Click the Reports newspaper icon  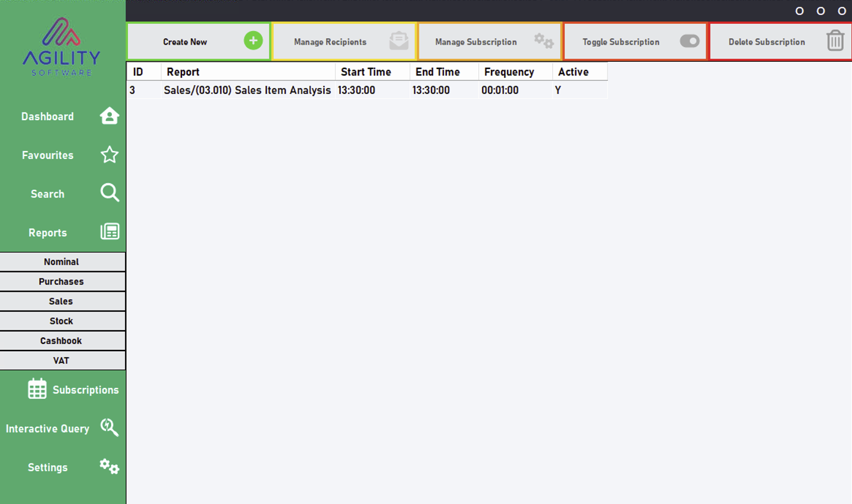pos(109,231)
